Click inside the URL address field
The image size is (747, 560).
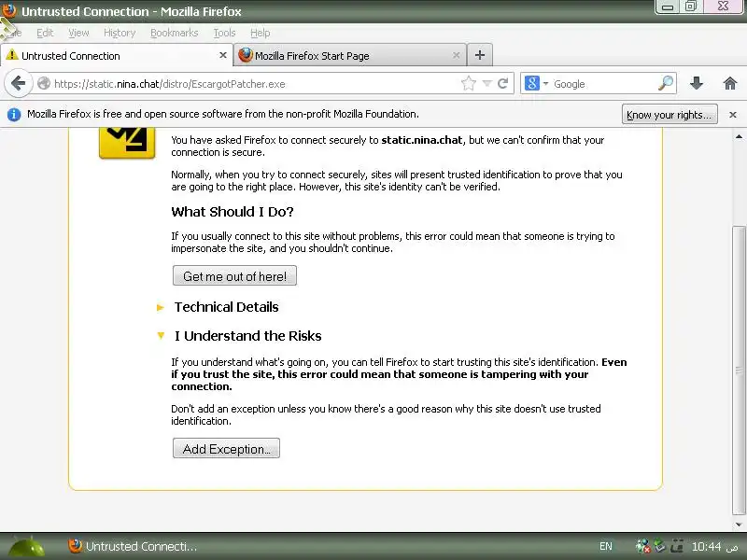[x=256, y=84]
